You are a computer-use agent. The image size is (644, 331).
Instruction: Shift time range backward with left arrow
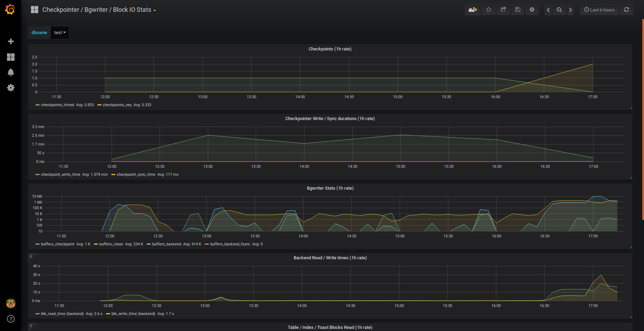[548, 10]
